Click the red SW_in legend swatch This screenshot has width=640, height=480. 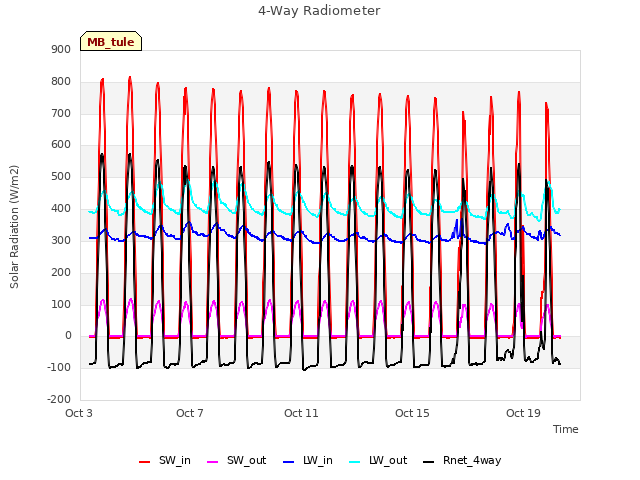144,462
